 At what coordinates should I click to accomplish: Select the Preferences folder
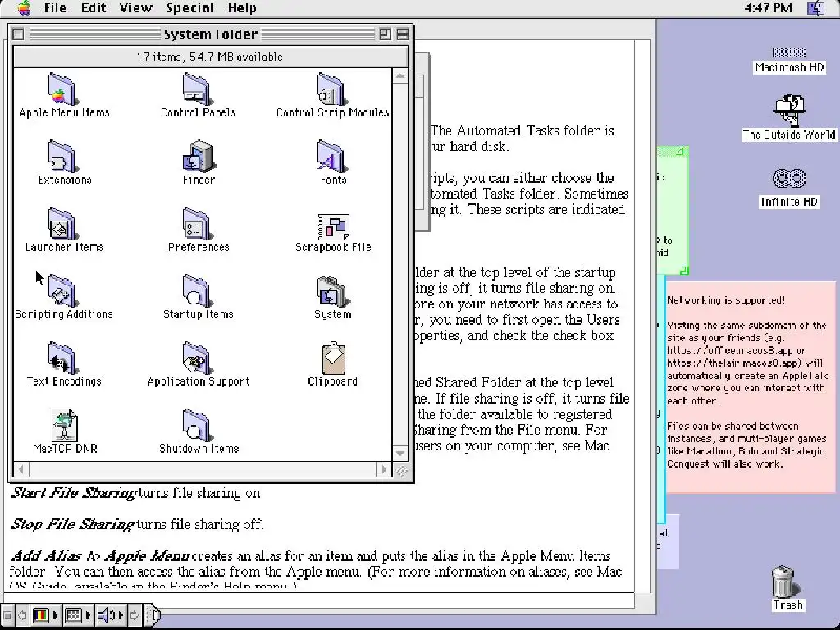pos(197,223)
